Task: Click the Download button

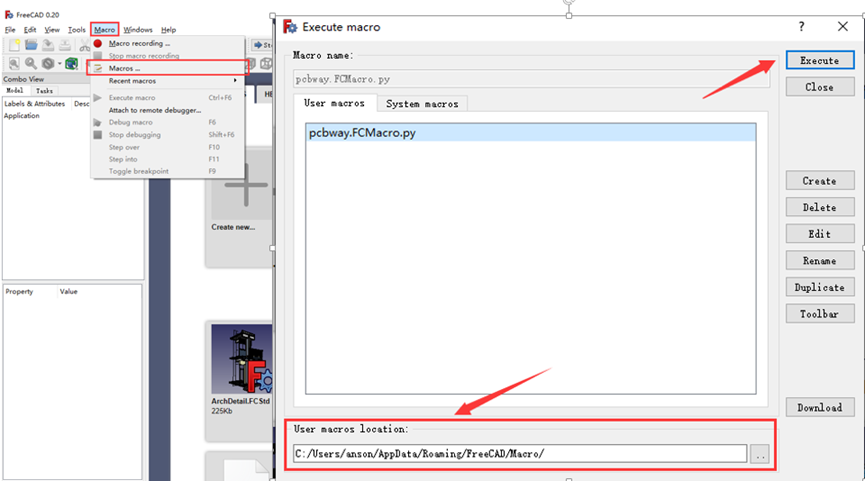Action: tap(820, 407)
